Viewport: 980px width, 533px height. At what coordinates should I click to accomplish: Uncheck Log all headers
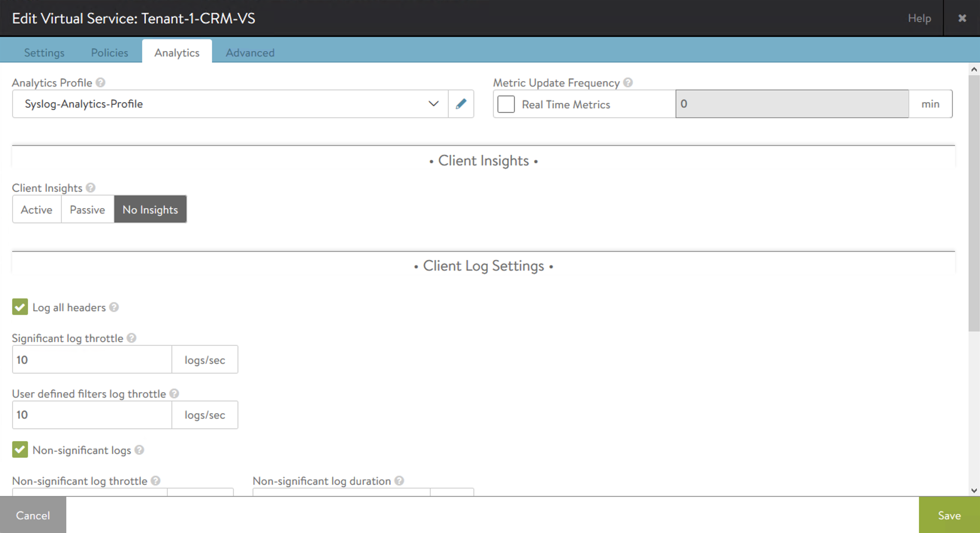[20, 307]
